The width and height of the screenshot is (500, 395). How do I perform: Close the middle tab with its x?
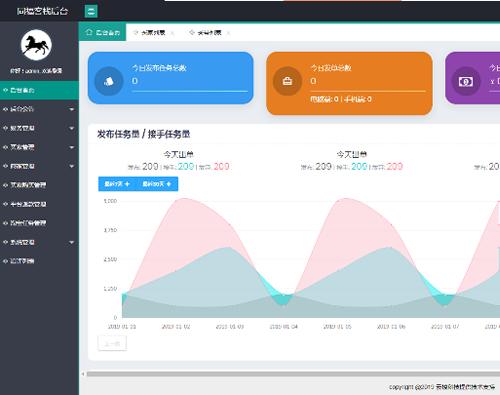172,33
